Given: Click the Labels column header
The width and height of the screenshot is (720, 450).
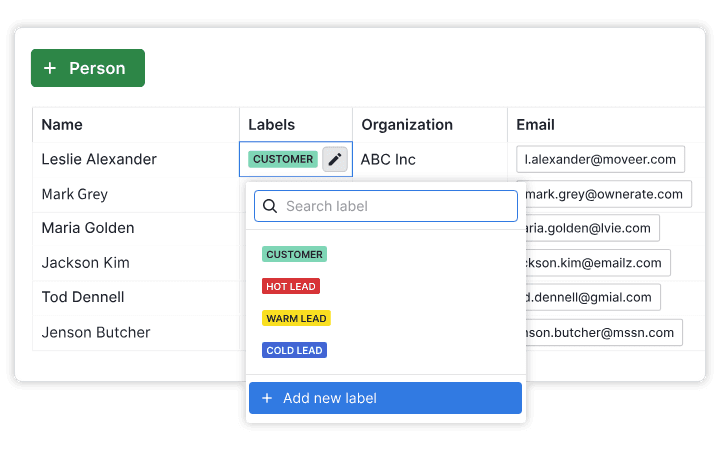Looking at the screenshot, I should coord(271,125).
